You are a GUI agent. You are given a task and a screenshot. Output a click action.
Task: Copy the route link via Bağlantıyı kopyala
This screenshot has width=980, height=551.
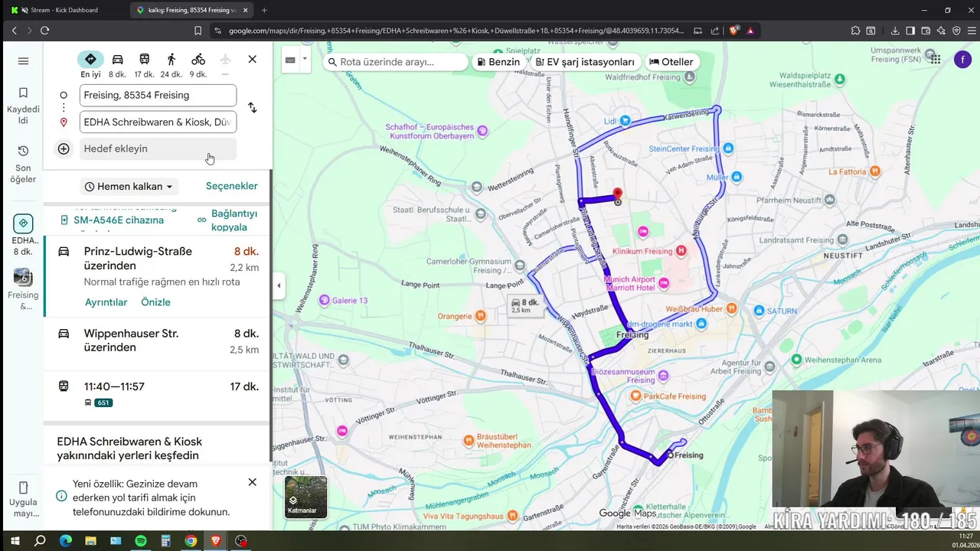tap(228, 220)
